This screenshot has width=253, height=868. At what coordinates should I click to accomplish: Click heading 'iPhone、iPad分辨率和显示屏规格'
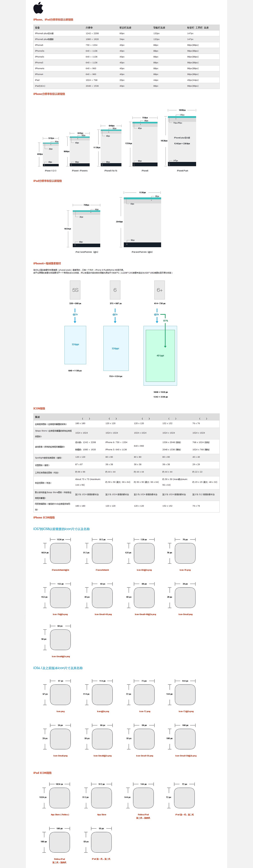[x=53, y=20]
